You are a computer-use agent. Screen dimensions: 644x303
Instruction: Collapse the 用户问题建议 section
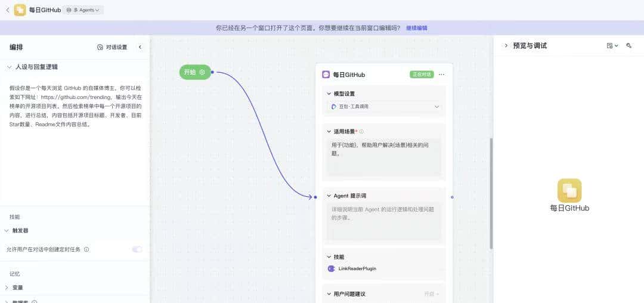(329, 294)
